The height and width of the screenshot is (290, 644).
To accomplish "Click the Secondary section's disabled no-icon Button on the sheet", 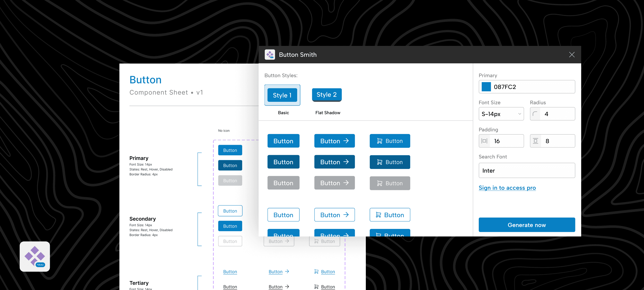I will 230,241.
